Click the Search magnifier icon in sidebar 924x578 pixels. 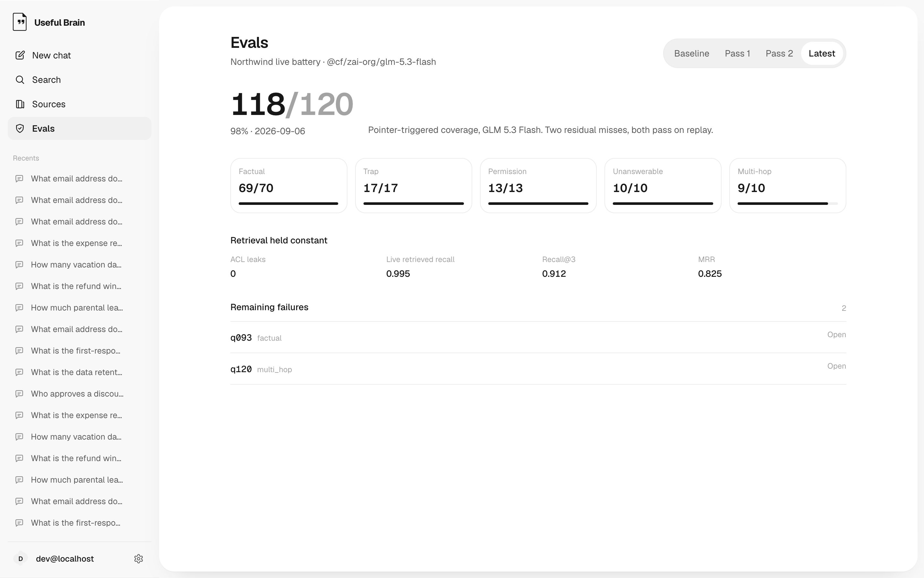20,80
